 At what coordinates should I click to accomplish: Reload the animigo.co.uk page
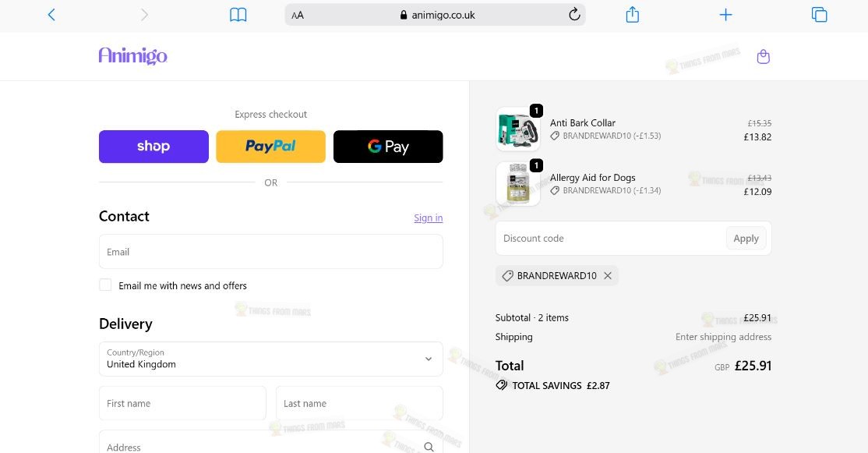coord(574,14)
